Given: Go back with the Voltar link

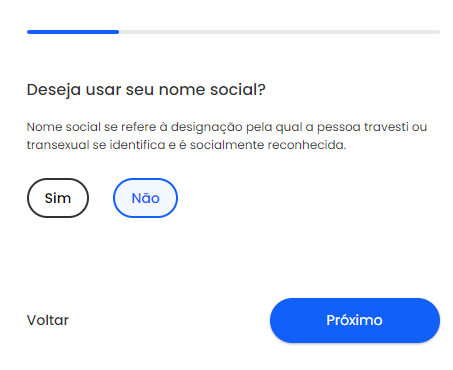Looking at the screenshot, I should (48, 320).
